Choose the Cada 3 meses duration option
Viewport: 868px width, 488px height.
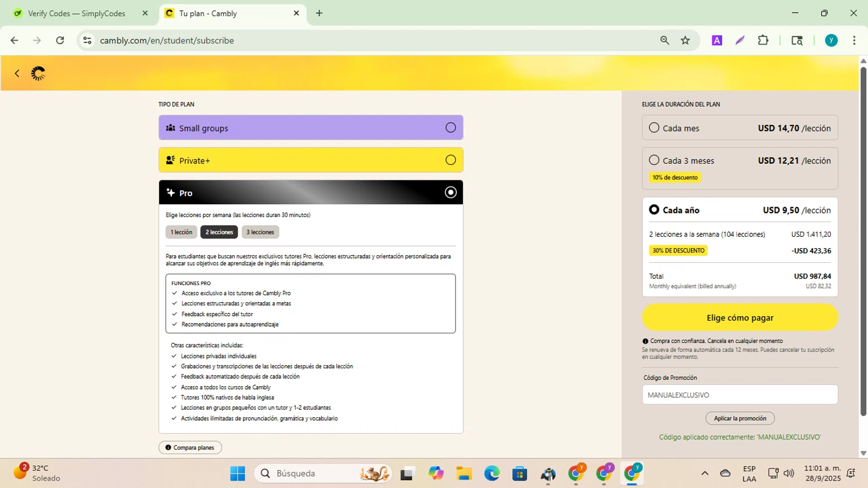740,168
